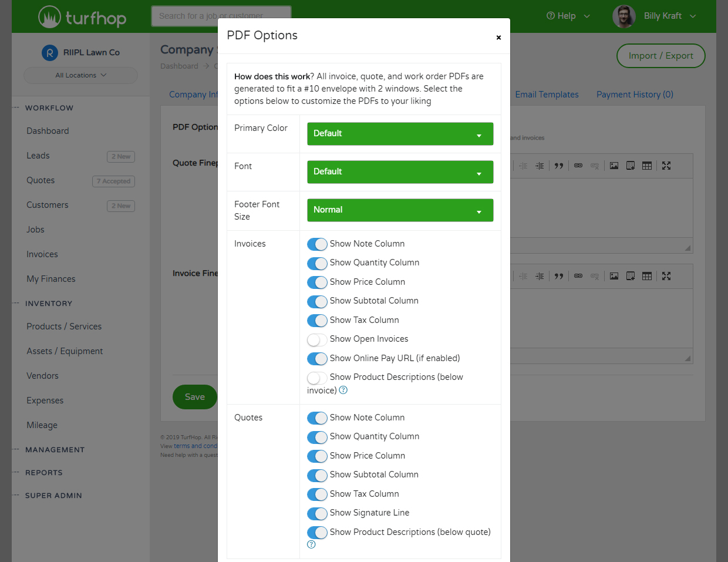This screenshot has height=562, width=728.
Task: Maximize the Quote Fineprint editor to fullscreen
Action: click(x=666, y=166)
